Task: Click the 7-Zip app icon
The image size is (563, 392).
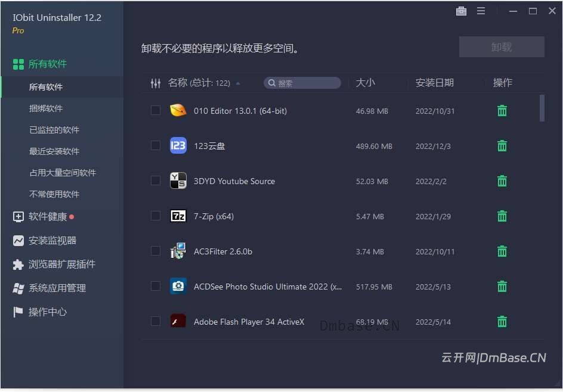Action: pos(178,216)
